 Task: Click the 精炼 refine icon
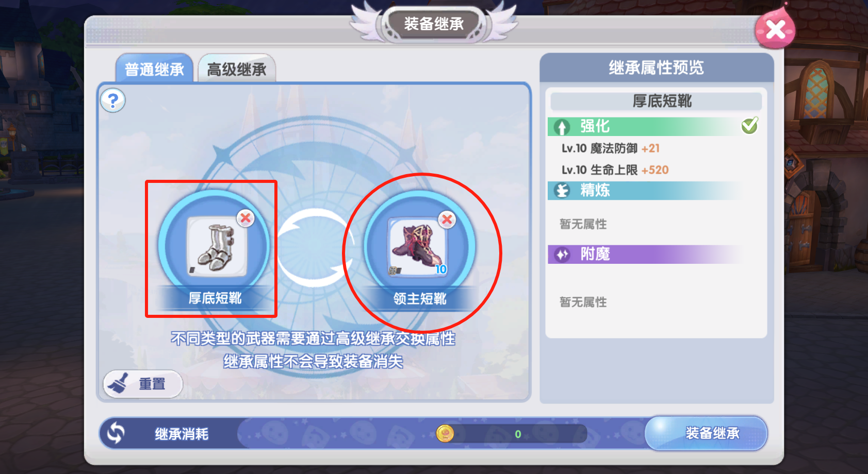click(562, 191)
